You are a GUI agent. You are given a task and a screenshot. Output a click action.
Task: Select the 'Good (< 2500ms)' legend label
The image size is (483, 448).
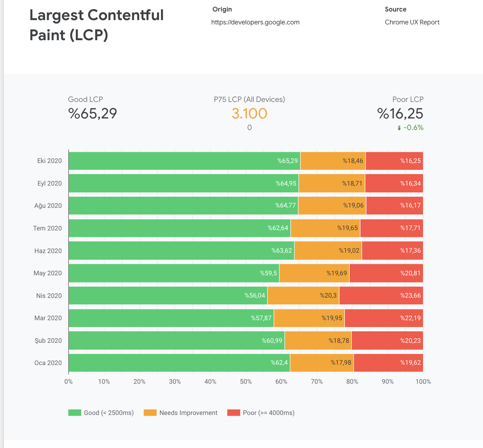(109, 413)
